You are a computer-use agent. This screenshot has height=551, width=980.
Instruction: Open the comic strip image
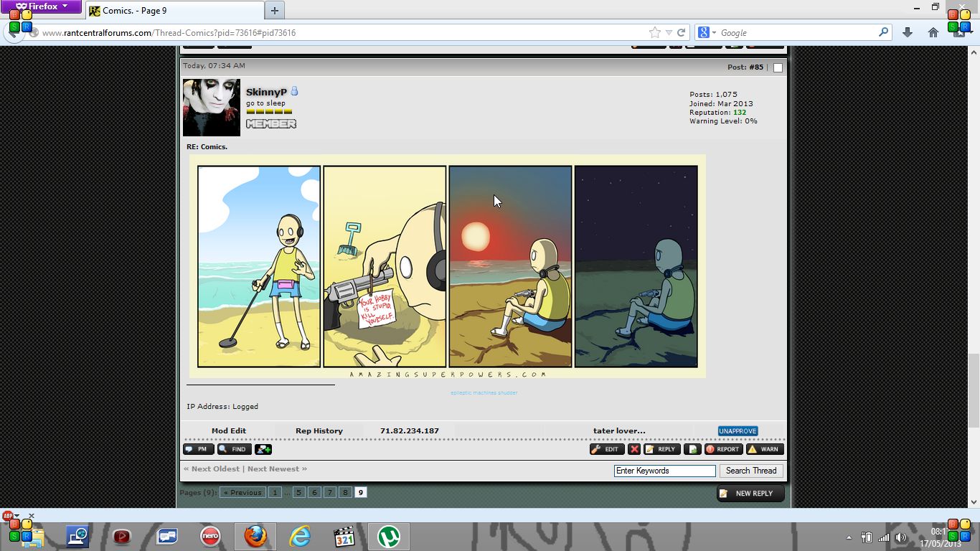(448, 266)
